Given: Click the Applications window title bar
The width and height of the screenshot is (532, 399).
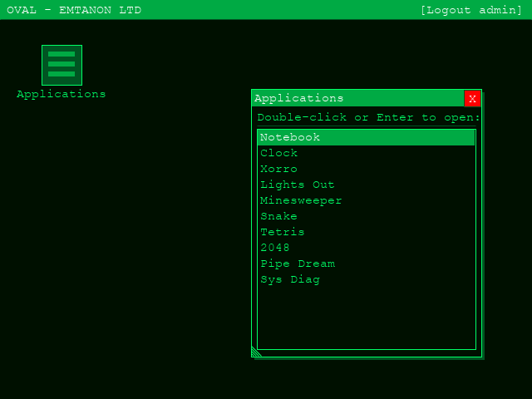Looking at the screenshot, I should pyautogui.click(x=357, y=98).
